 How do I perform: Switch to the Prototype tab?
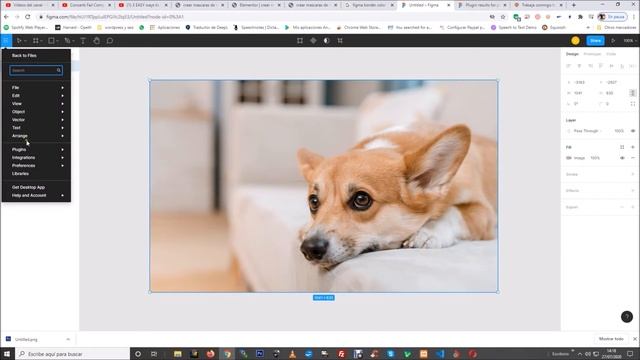[x=592, y=54]
